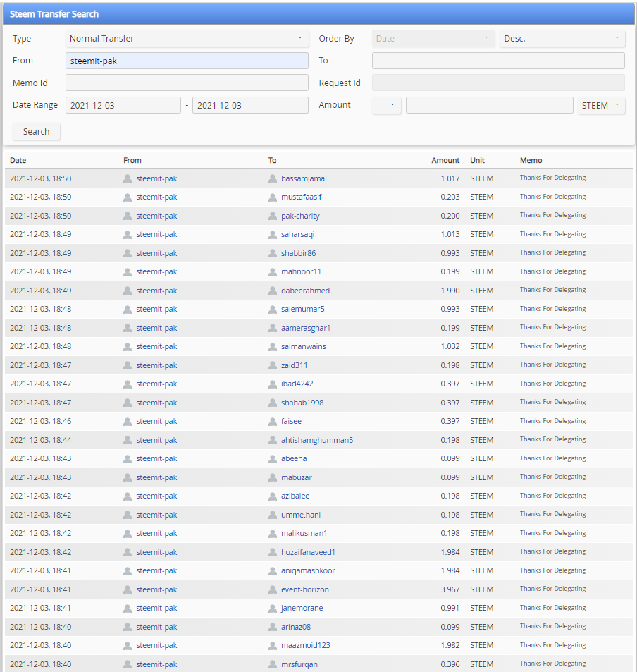
Task: Open the Amount comparison operator dropdown
Action: pos(386,105)
